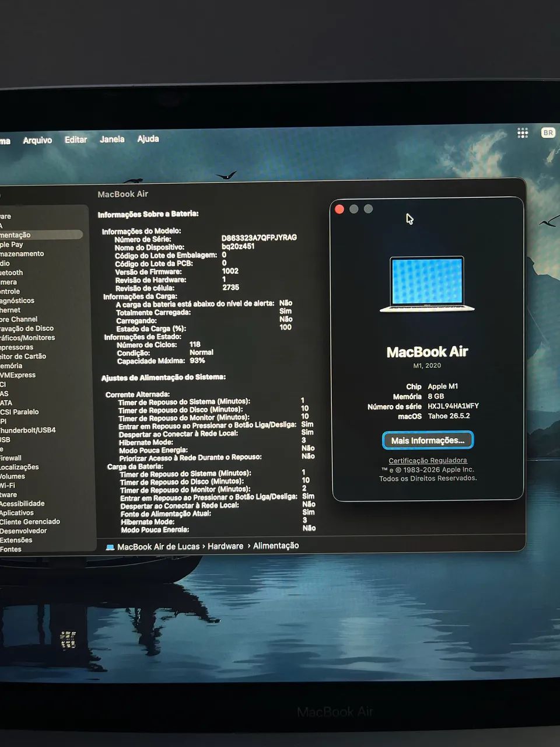Click maximum capacity value 93%

point(197,361)
